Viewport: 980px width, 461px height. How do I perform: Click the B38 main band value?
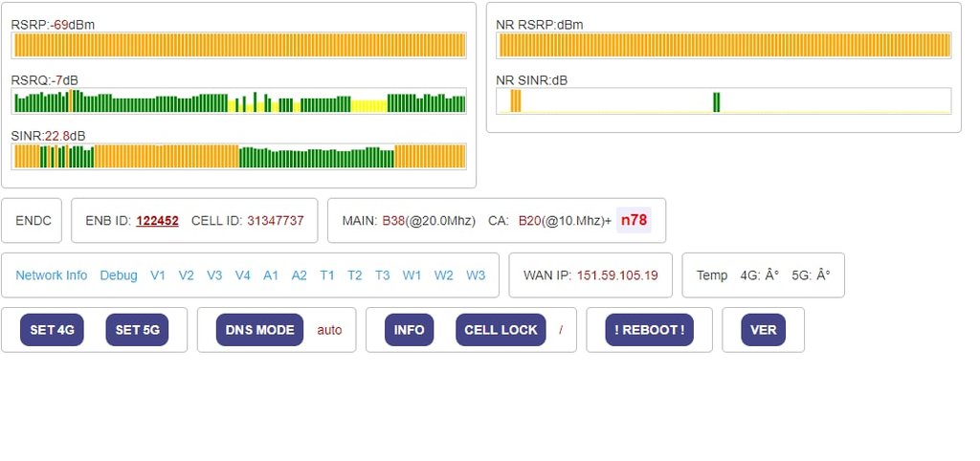pyautogui.click(x=393, y=221)
